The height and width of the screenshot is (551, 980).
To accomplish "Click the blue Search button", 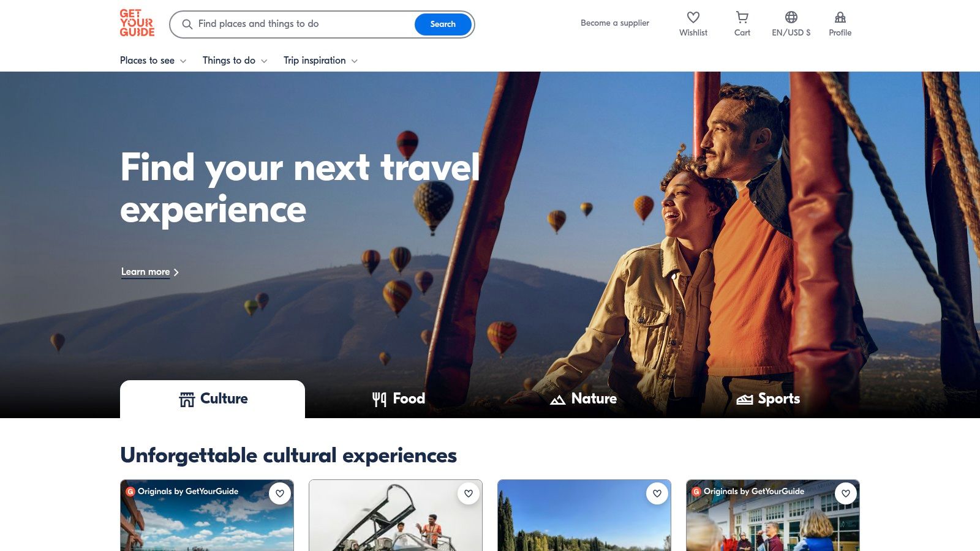I will (x=443, y=24).
